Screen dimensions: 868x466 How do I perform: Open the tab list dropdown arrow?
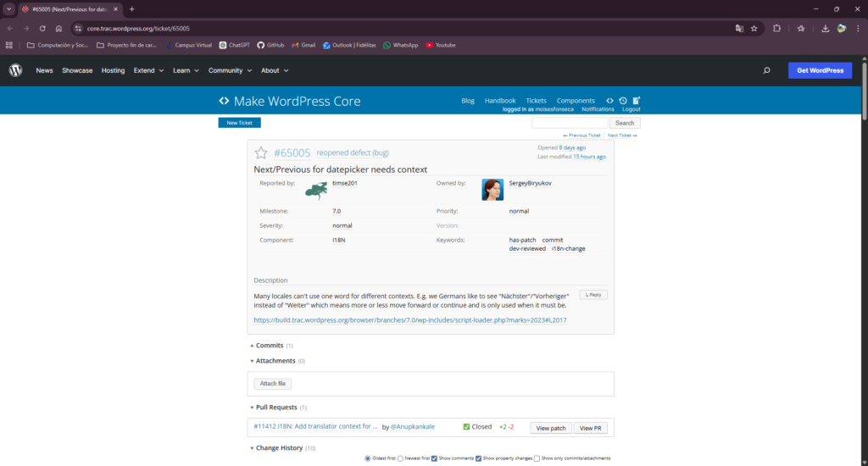[8, 8]
